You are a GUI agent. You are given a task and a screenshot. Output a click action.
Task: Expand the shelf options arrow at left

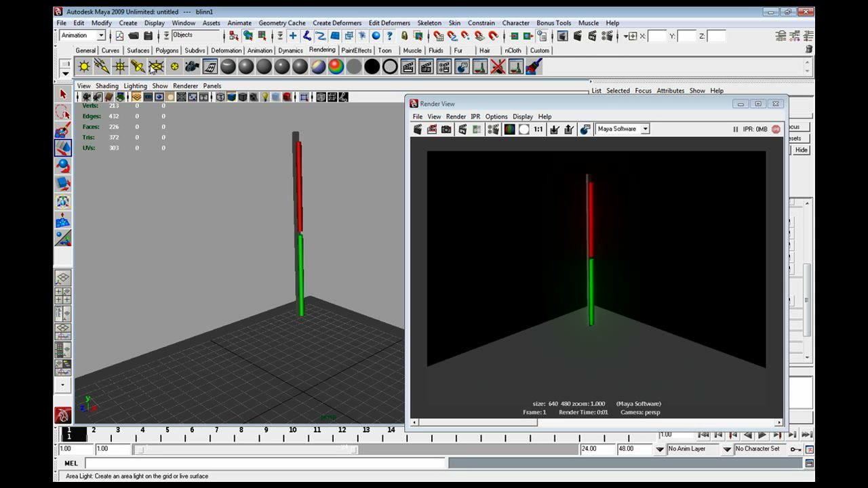click(x=65, y=73)
